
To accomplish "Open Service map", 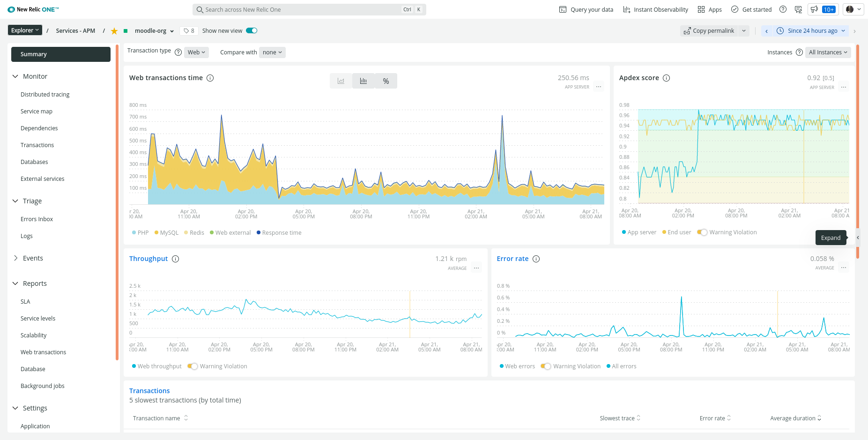I will (37, 112).
